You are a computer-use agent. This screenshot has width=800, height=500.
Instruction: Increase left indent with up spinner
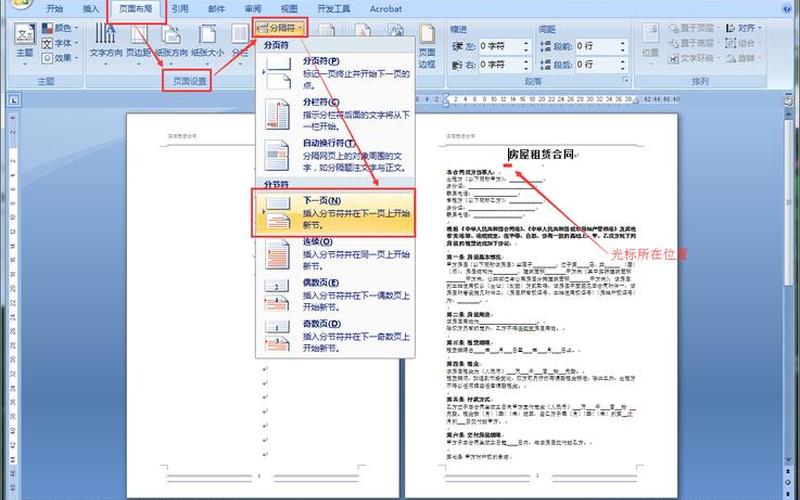527,43
